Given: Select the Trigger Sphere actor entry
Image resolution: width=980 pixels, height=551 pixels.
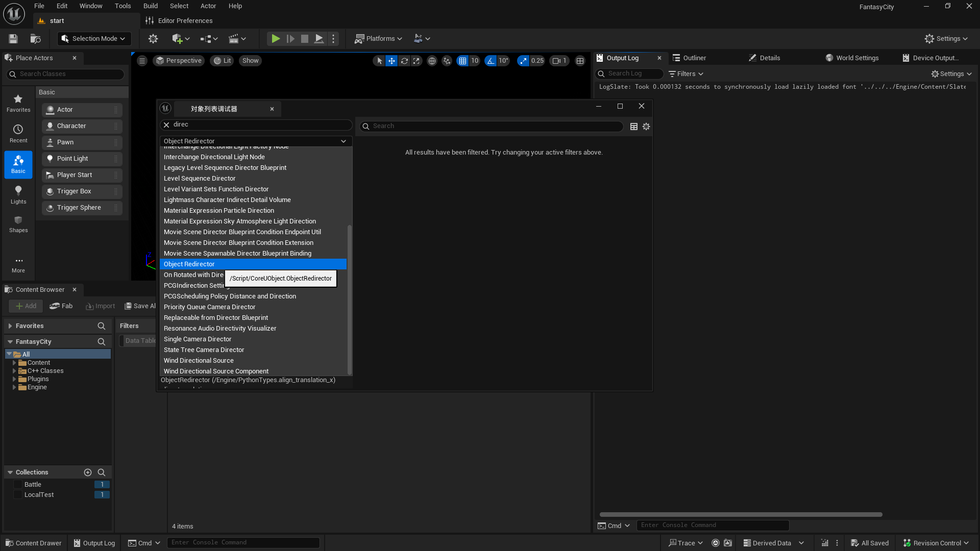Looking at the screenshot, I should pyautogui.click(x=82, y=208).
